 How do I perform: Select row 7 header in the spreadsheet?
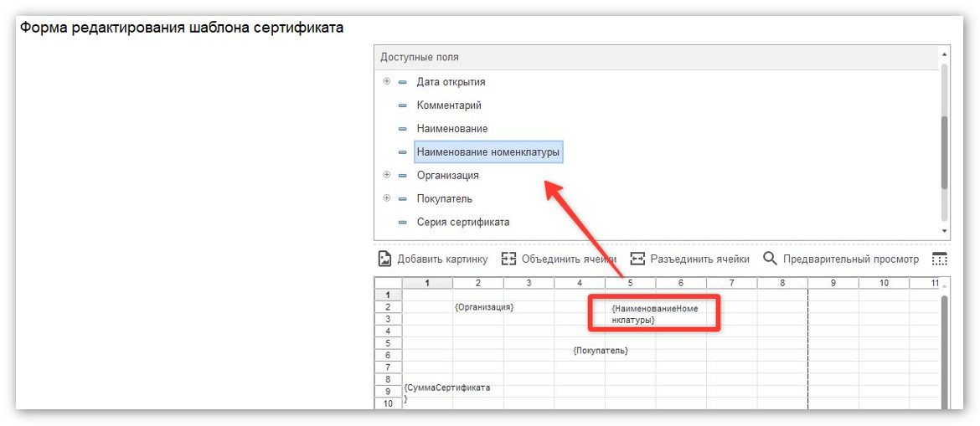point(388,367)
